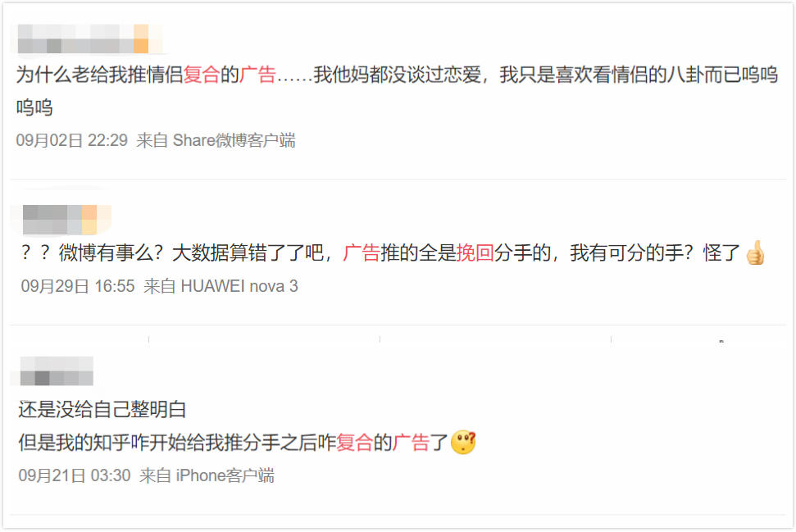Click red keyword 复合 in third post
This screenshot has width=796, height=532.
pos(355,442)
